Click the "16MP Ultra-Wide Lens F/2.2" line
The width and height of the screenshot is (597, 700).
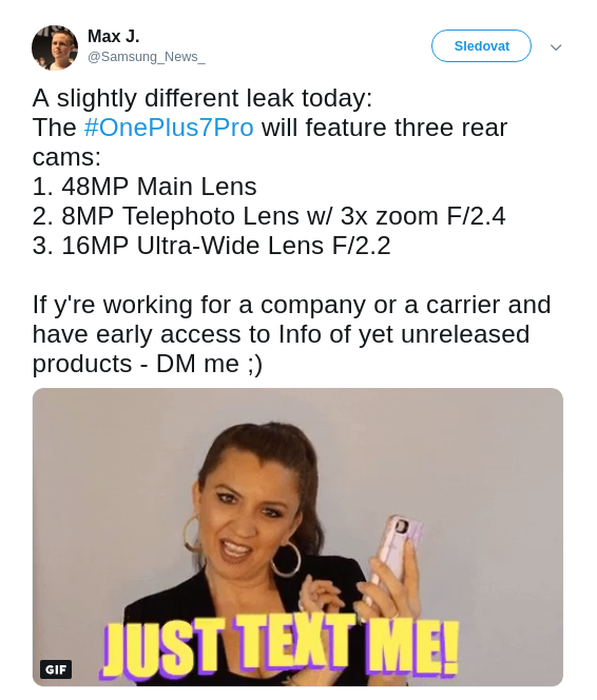212,246
